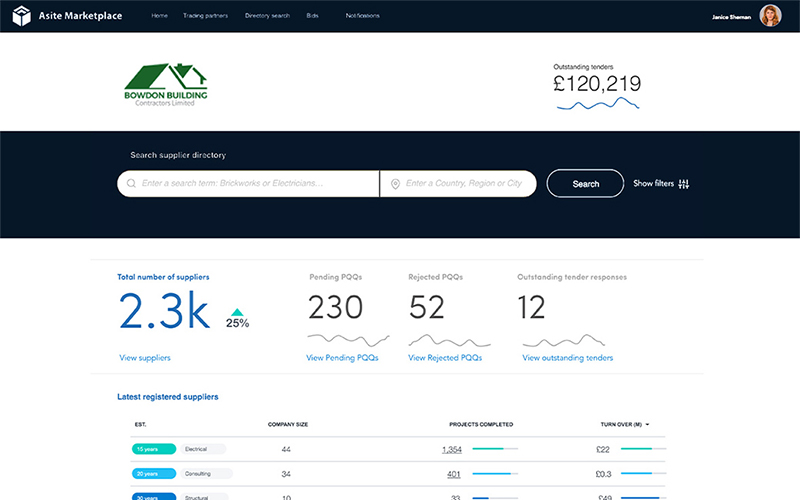This screenshot has height=500, width=800.
Task: Open the View suppliers link
Action: [x=145, y=358]
